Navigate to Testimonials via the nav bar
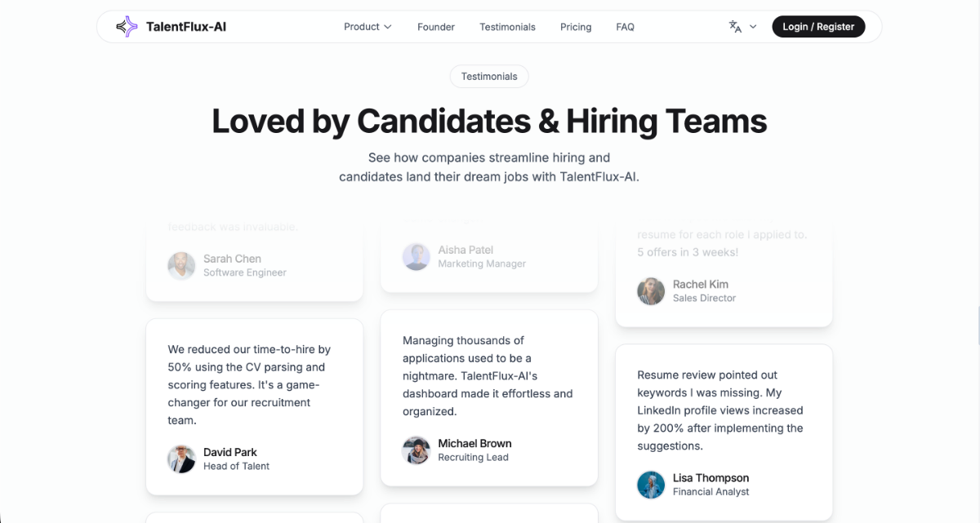 (x=507, y=26)
